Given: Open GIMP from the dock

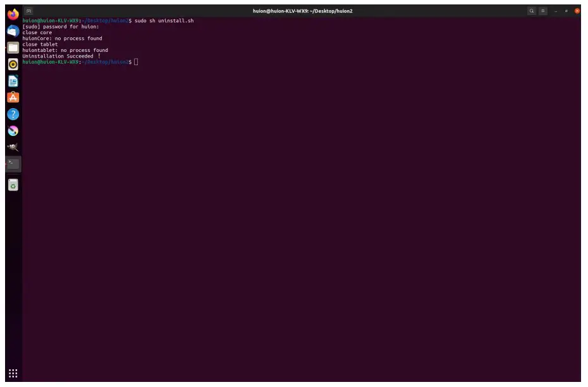Looking at the screenshot, I should (13, 147).
